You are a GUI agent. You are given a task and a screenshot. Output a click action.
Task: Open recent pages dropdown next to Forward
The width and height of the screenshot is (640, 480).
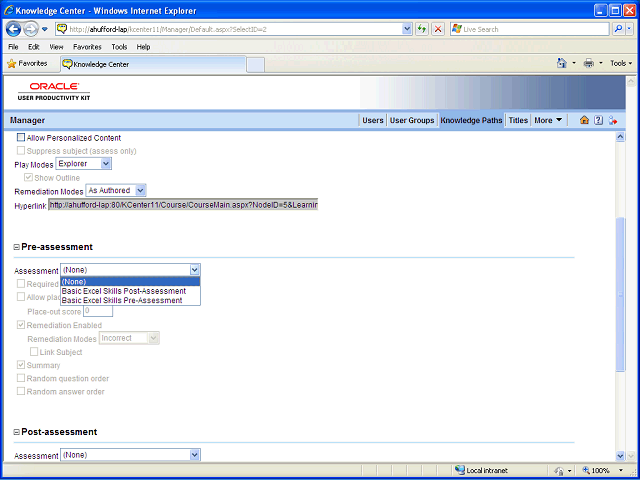(x=45, y=29)
